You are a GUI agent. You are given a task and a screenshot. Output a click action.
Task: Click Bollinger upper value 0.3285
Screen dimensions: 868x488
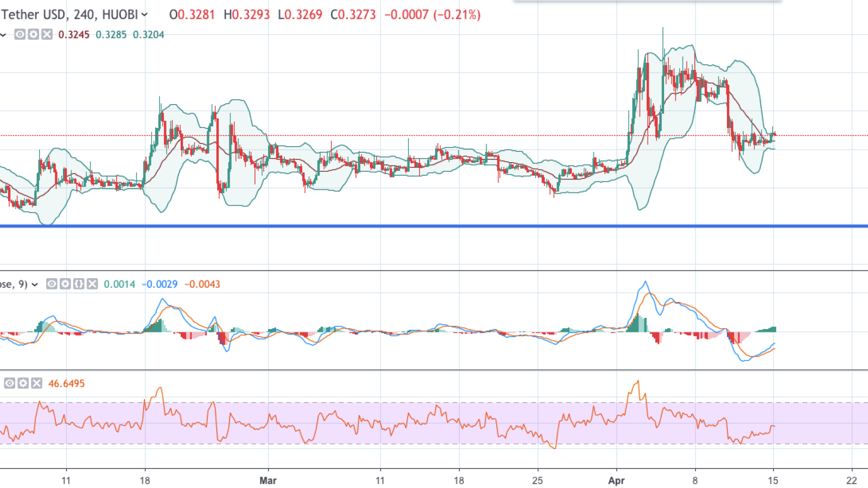point(111,35)
